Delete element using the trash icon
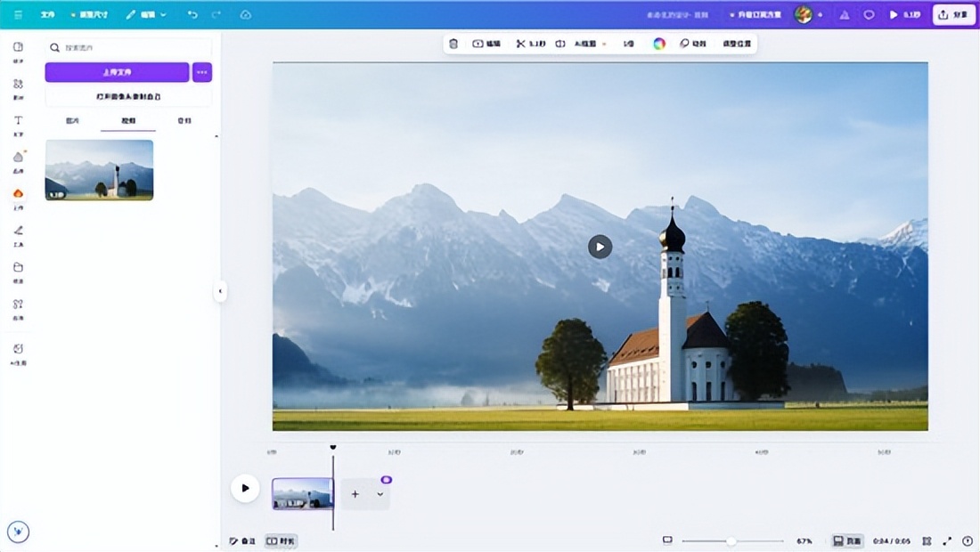 click(x=453, y=44)
